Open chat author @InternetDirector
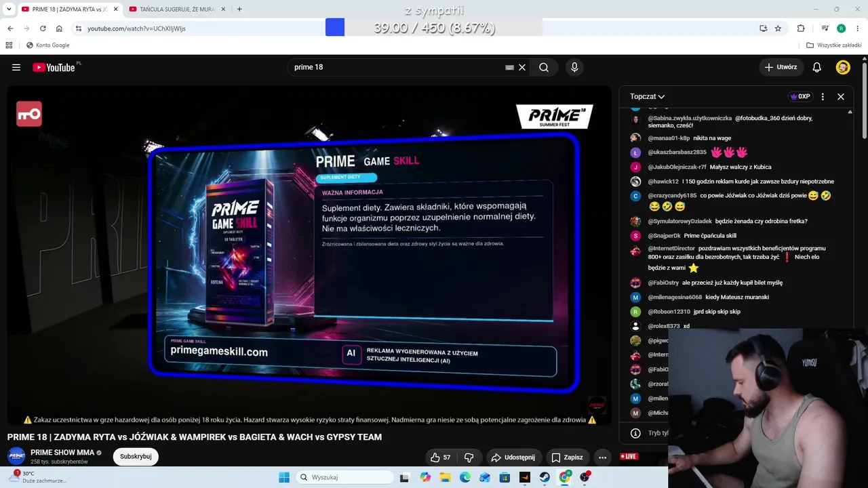 point(671,249)
